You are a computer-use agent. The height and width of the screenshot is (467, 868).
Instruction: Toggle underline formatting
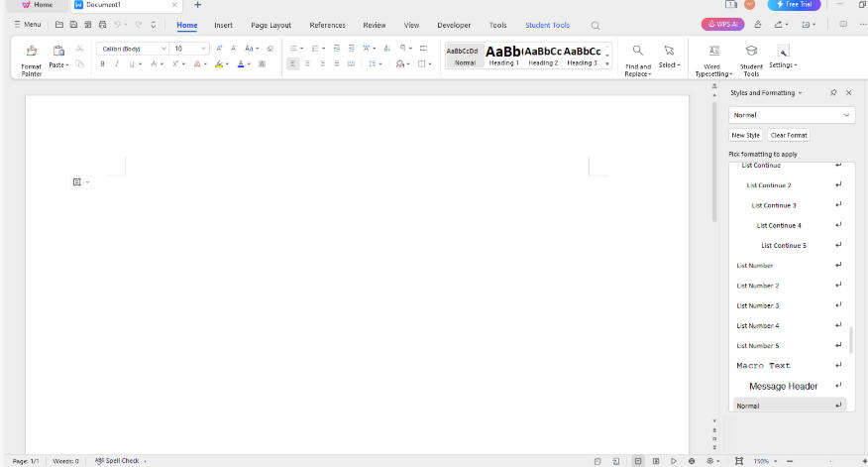point(131,64)
